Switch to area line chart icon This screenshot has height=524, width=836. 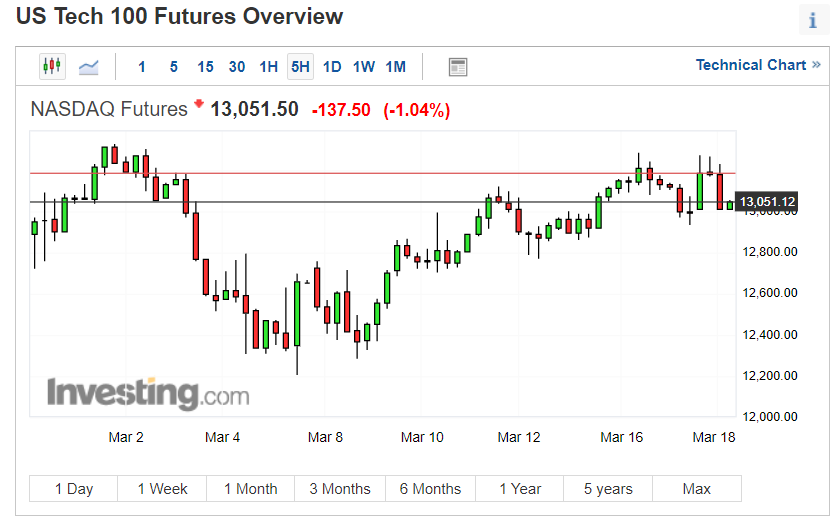click(x=89, y=67)
